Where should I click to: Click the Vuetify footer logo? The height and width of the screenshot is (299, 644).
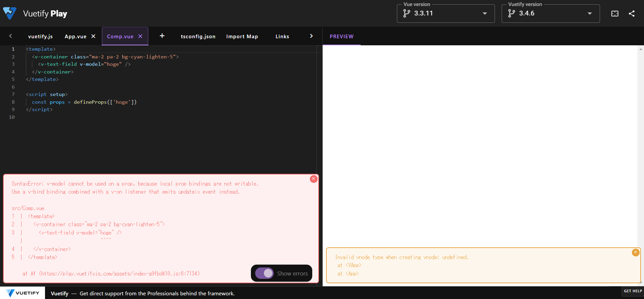point(23,293)
